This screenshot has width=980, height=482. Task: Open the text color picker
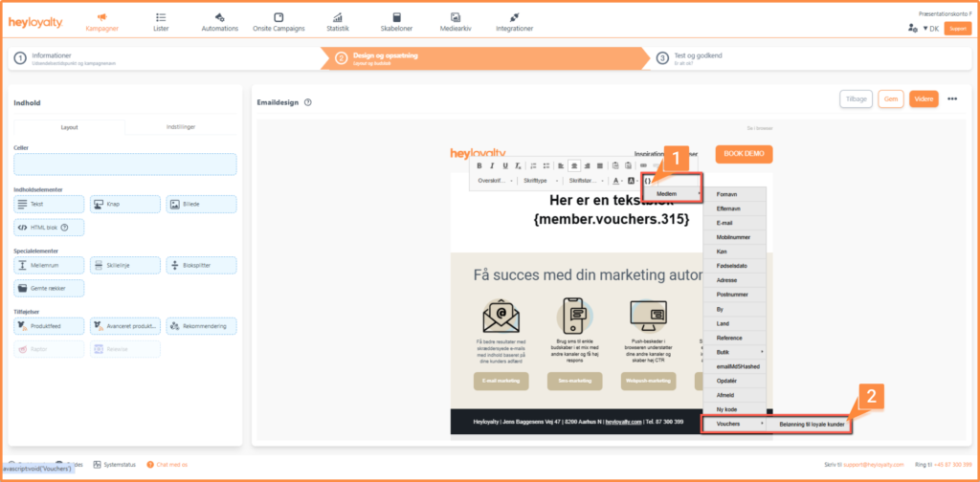click(x=617, y=180)
